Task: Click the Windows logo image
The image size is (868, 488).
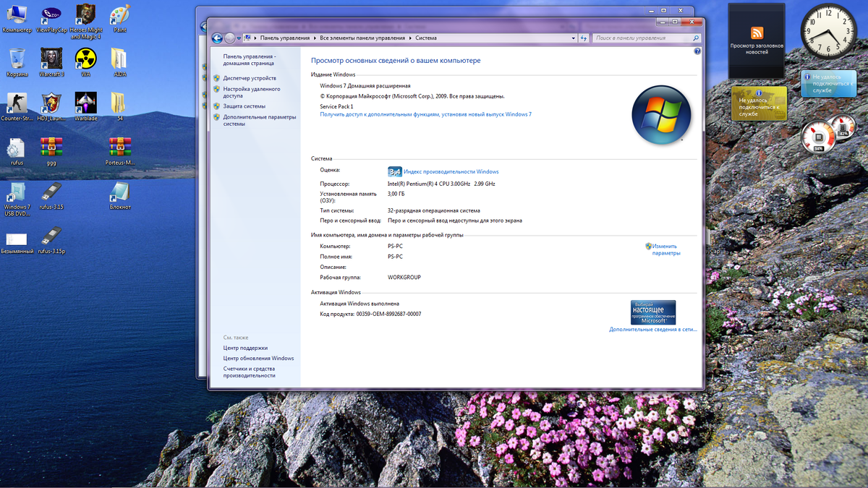Action: (x=661, y=116)
